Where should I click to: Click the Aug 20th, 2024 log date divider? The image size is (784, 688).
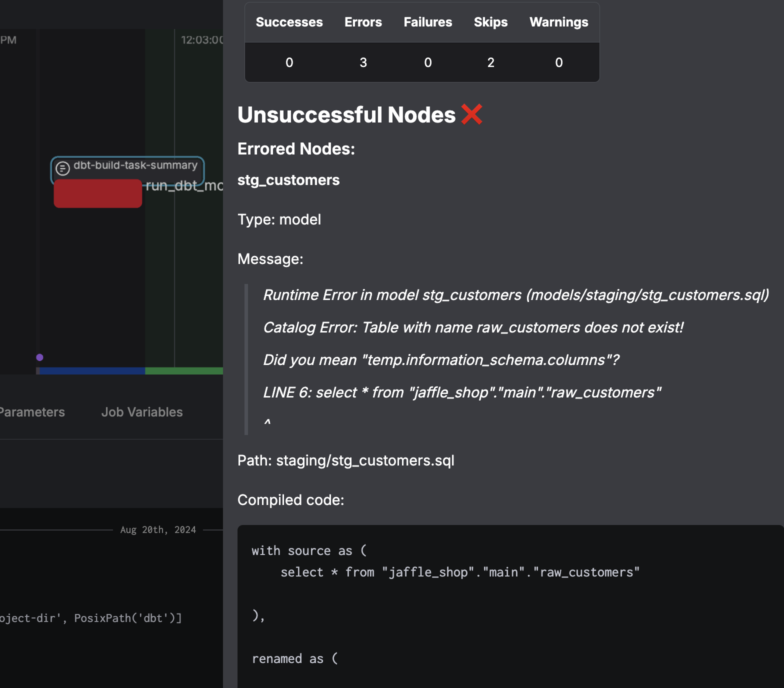pyautogui.click(x=158, y=529)
